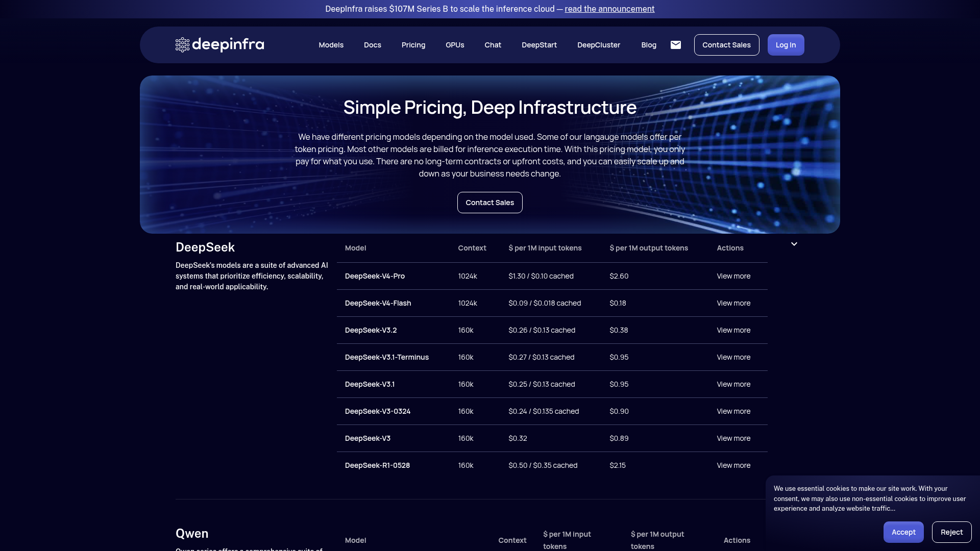Viewport: 980px width, 551px height.
Task: Click the Simple Pricing, Deep Infrastructure headline
Action: [x=490, y=108]
